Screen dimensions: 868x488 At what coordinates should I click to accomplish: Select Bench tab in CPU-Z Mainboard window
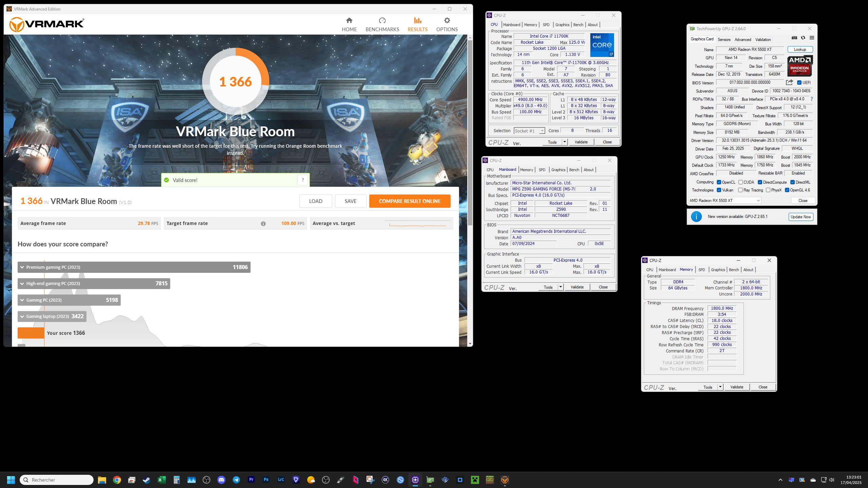pos(574,170)
